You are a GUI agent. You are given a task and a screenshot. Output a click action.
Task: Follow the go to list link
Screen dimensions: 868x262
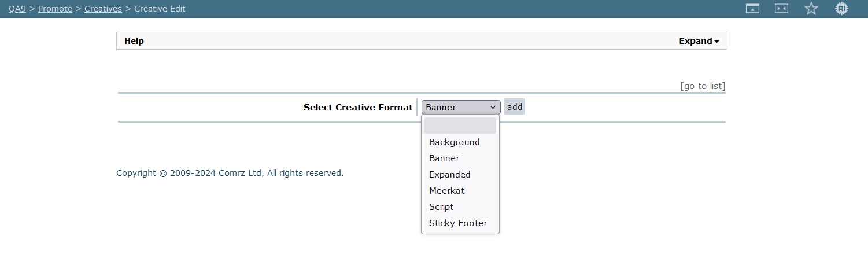click(703, 86)
